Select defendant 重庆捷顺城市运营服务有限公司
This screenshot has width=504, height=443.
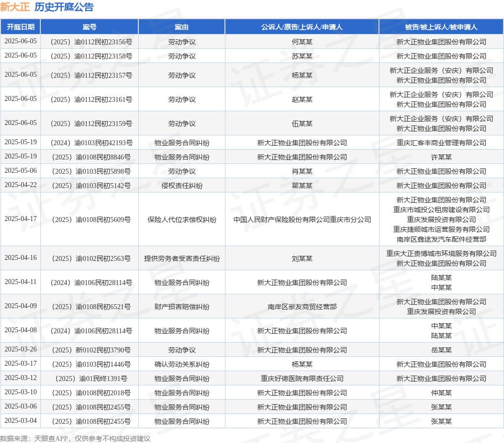click(x=441, y=229)
